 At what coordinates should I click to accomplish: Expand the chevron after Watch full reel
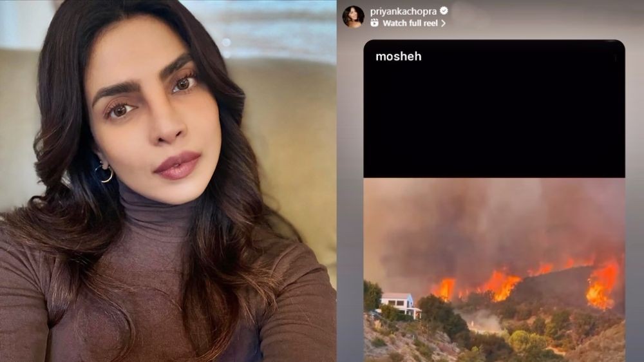[443, 23]
